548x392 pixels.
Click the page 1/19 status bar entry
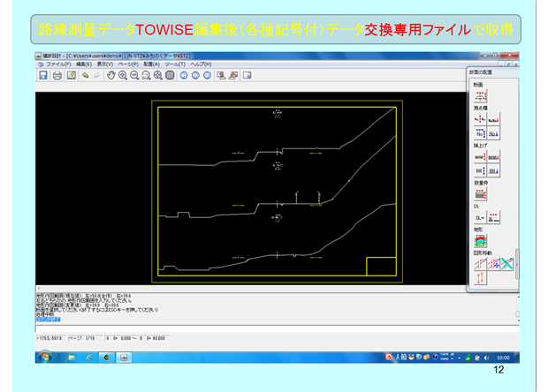tap(85, 338)
